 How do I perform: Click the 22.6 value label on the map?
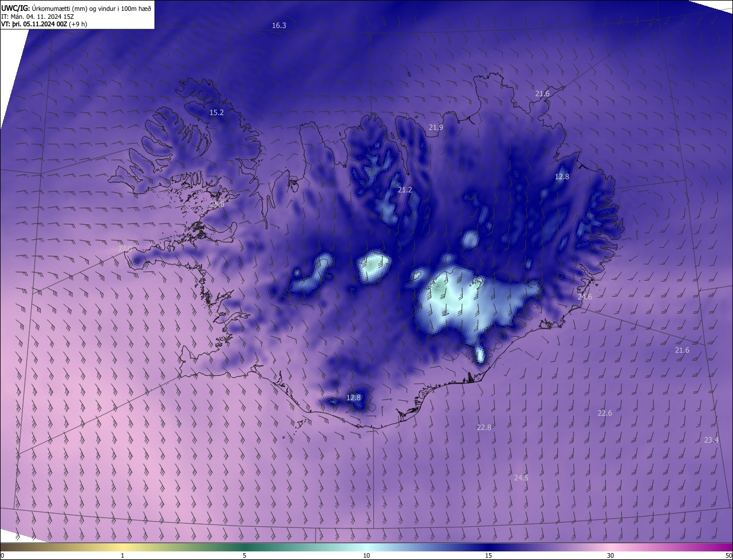pos(605,413)
